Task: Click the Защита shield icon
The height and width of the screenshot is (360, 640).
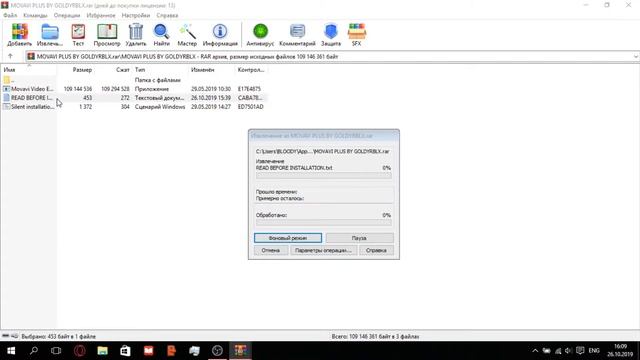Action: coord(331,35)
